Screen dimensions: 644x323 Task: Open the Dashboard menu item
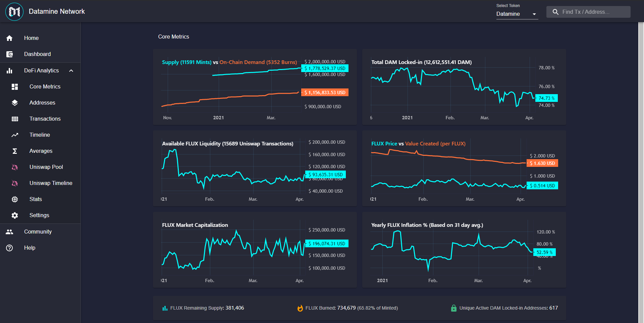[40, 54]
